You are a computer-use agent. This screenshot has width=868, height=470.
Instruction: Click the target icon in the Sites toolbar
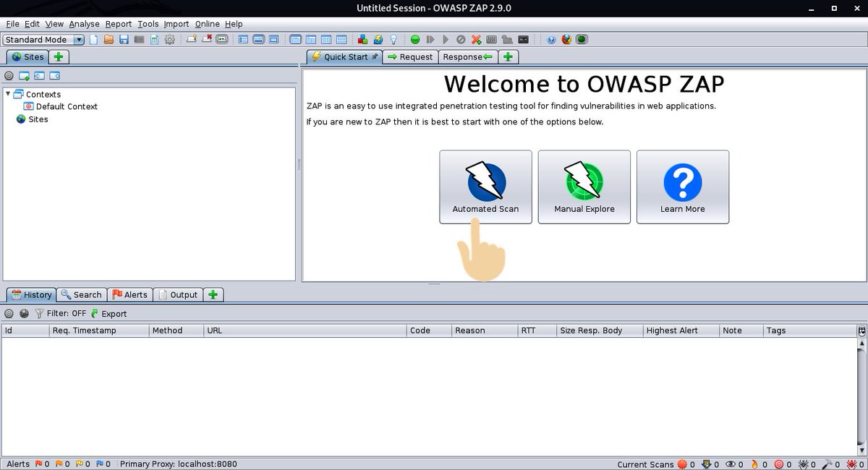tap(9, 75)
